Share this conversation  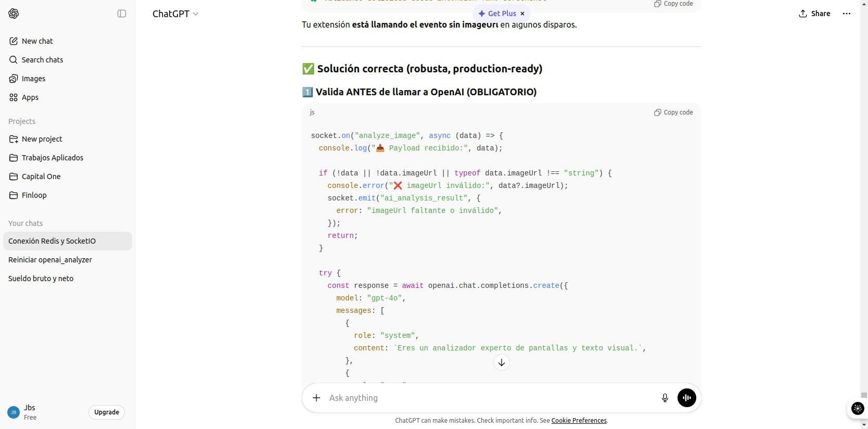pyautogui.click(x=814, y=14)
